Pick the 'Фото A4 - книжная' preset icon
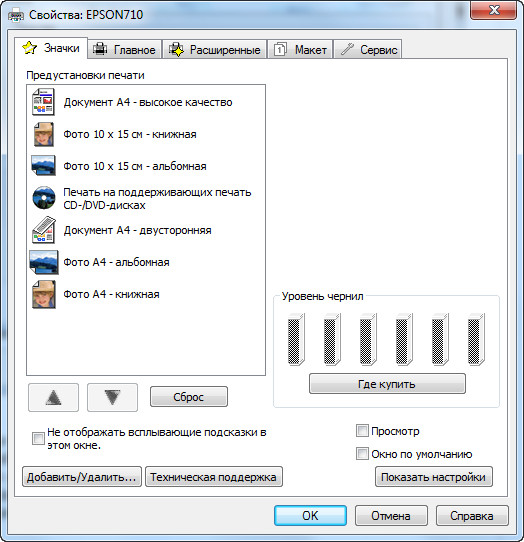 point(44,294)
